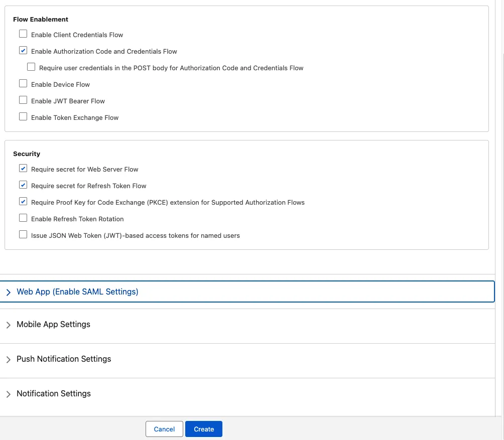The height and width of the screenshot is (440, 504).
Task: Click the Create button
Action: [x=204, y=429]
